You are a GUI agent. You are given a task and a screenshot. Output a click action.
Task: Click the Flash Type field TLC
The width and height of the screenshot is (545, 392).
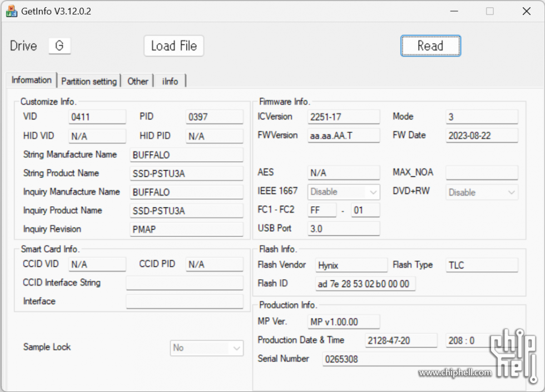tap(482, 265)
